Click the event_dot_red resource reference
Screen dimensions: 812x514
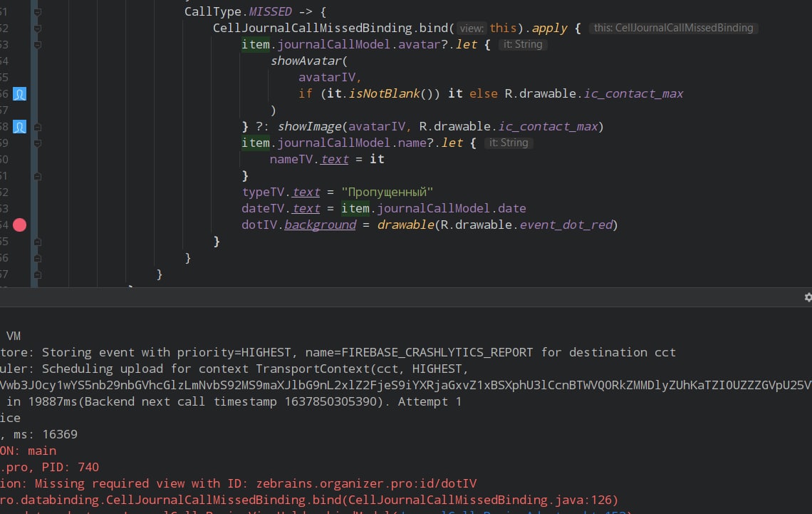566,225
